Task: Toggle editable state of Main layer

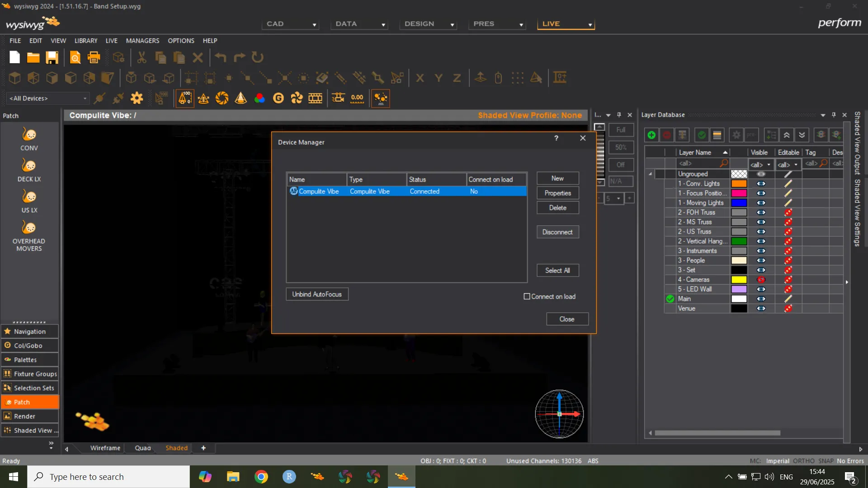Action: point(788,299)
